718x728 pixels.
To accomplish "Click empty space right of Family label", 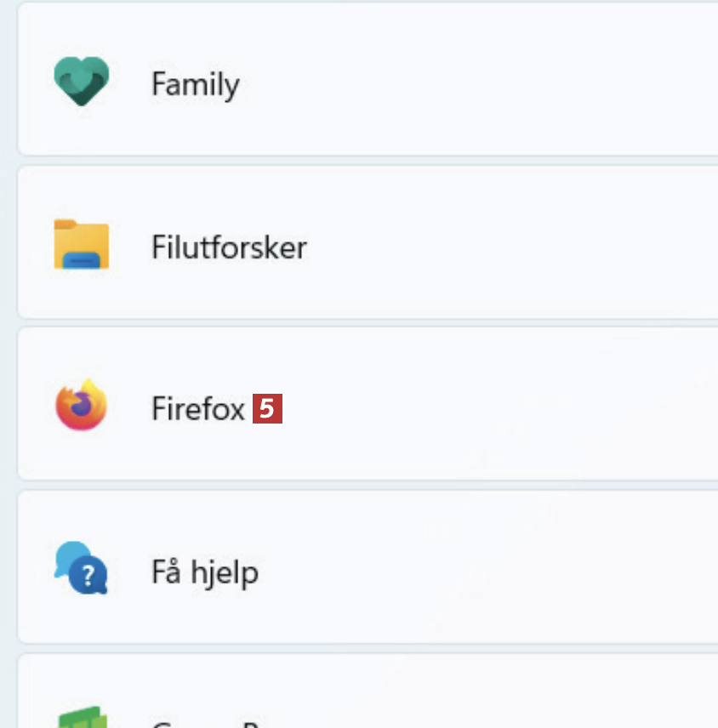I will [510, 83].
